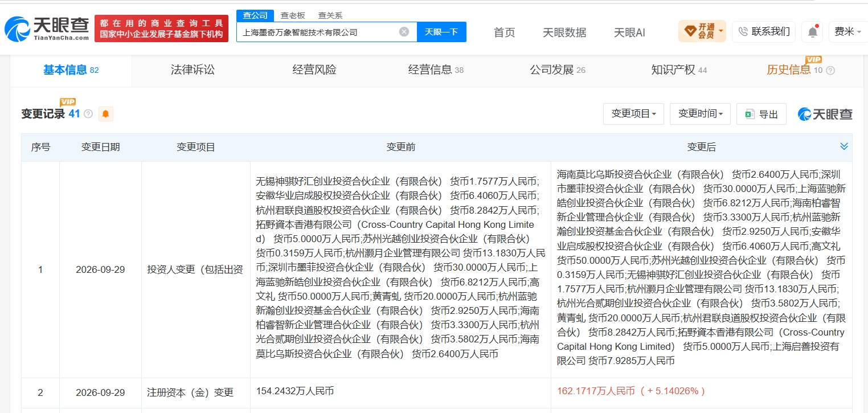Export change records with 导出 button
This screenshot has width=868, height=413.
pyautogui.click(x=761, y=114)
